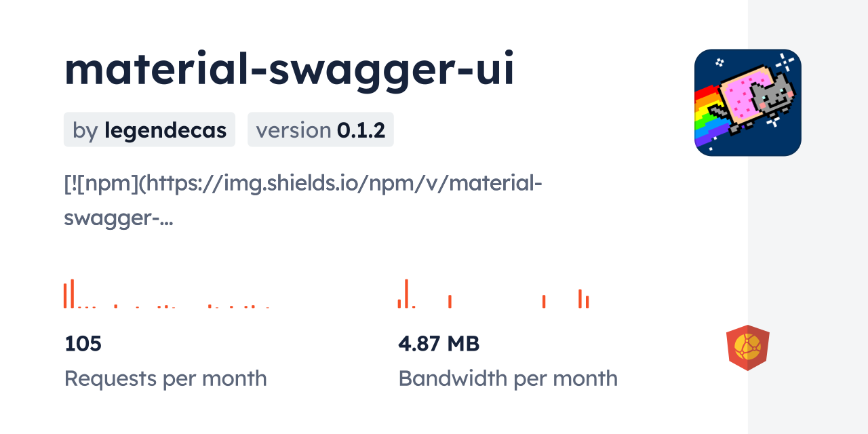The width and height of the screenshot is (868, 434).
Task: Click the tallest bar in the bandwidth chart
Action: 406,294
